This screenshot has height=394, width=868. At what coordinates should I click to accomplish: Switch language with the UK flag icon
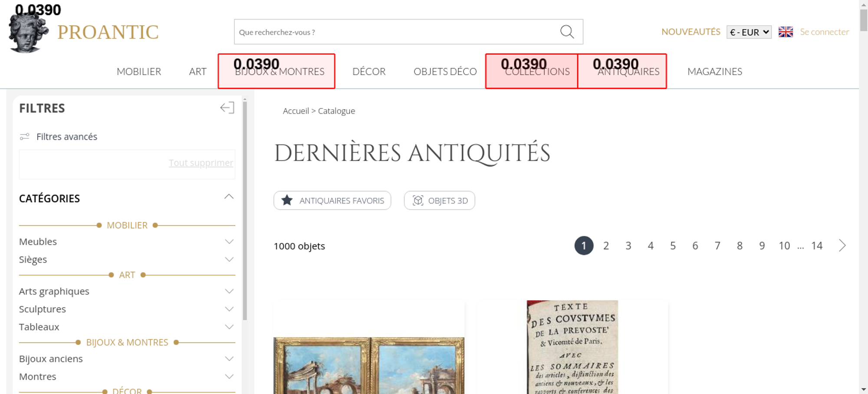785,32
